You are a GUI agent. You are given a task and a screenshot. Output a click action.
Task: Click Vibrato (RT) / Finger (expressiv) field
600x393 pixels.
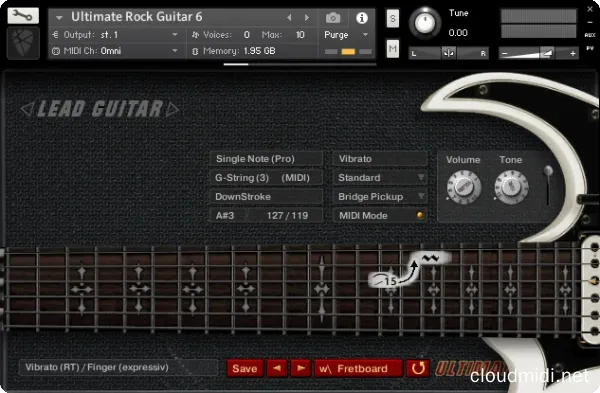pos(118,367)
